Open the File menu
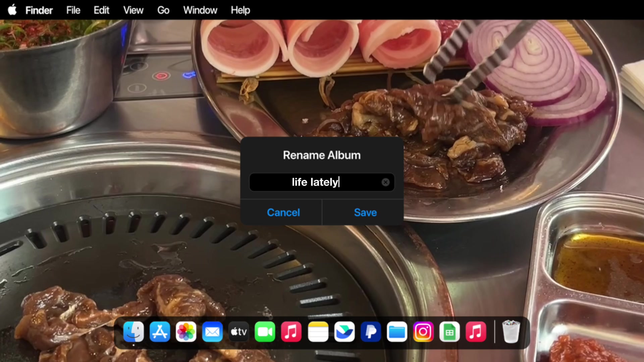This screenshot has width=644, height=362. coord(73,10)
